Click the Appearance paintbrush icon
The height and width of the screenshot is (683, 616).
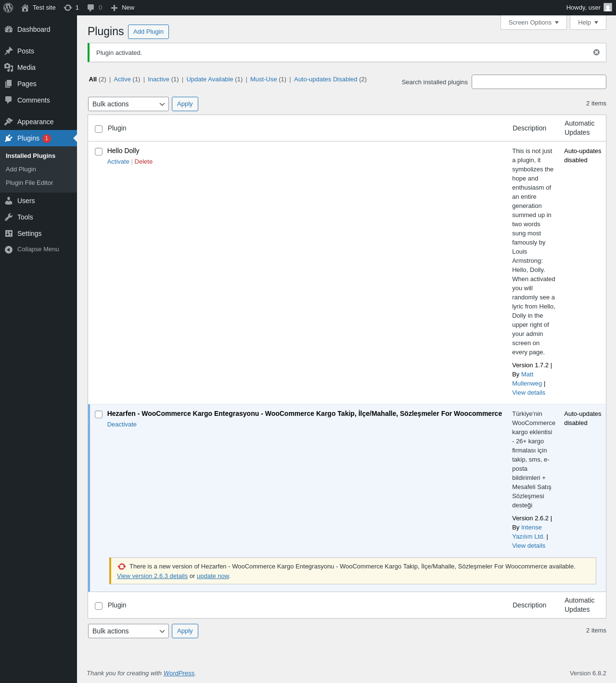9,122
